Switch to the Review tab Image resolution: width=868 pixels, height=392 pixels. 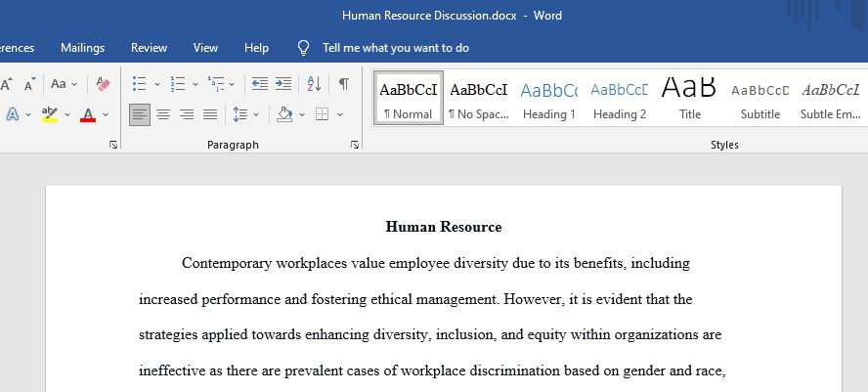point(149,48)
